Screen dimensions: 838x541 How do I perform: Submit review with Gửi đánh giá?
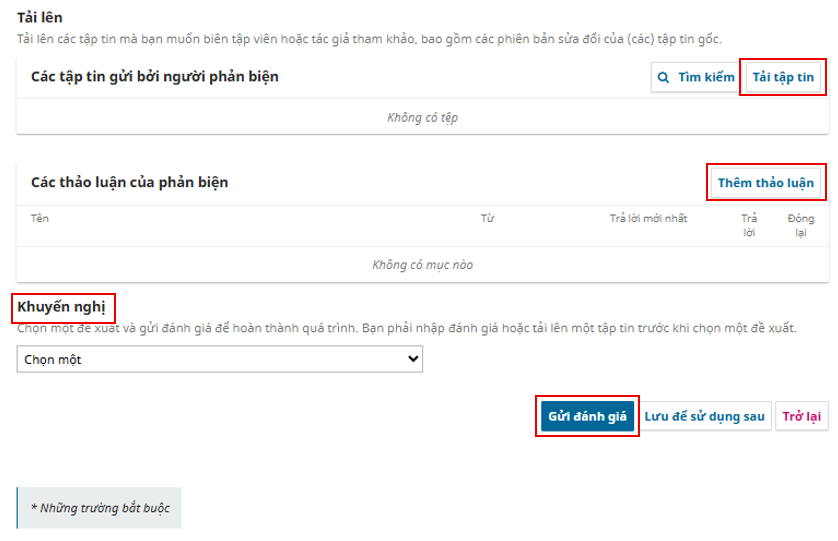[x=587, y=416]
